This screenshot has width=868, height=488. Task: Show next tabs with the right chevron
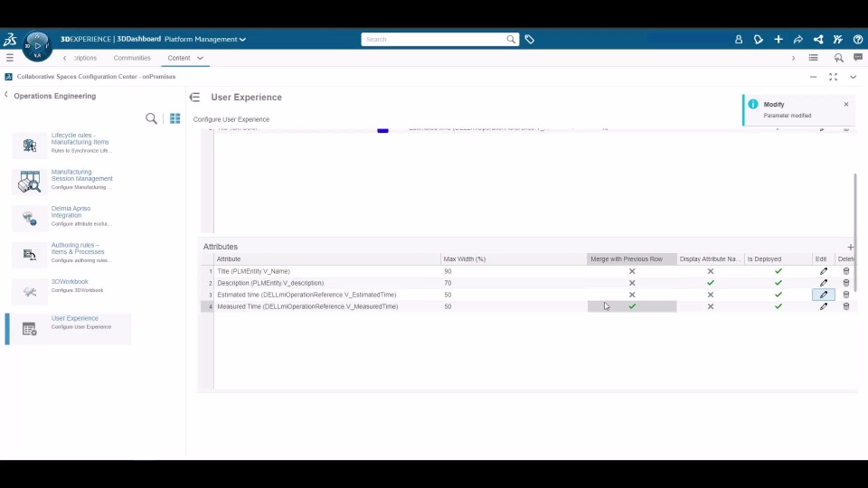[x=793, y=58]
